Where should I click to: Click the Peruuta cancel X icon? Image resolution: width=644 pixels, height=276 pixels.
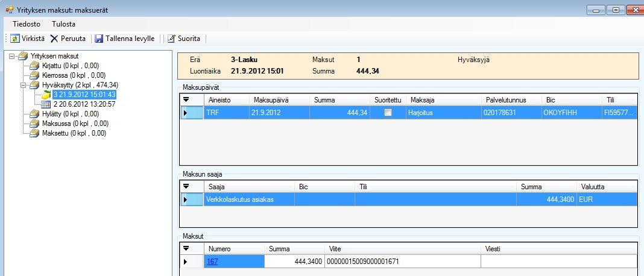(x=54, y=39)
